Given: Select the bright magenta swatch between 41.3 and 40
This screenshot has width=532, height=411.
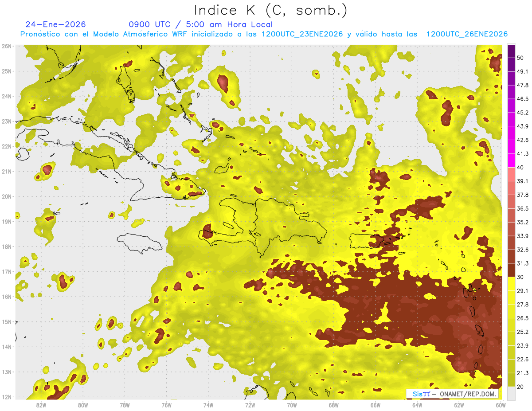Looking at the screenshot, I should click(x=511, y=161).
